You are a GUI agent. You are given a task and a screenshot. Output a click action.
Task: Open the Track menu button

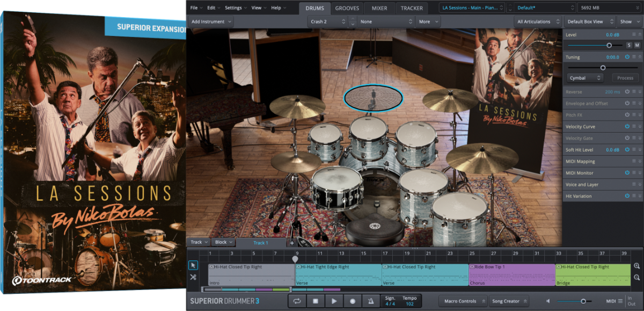(199, 242)
